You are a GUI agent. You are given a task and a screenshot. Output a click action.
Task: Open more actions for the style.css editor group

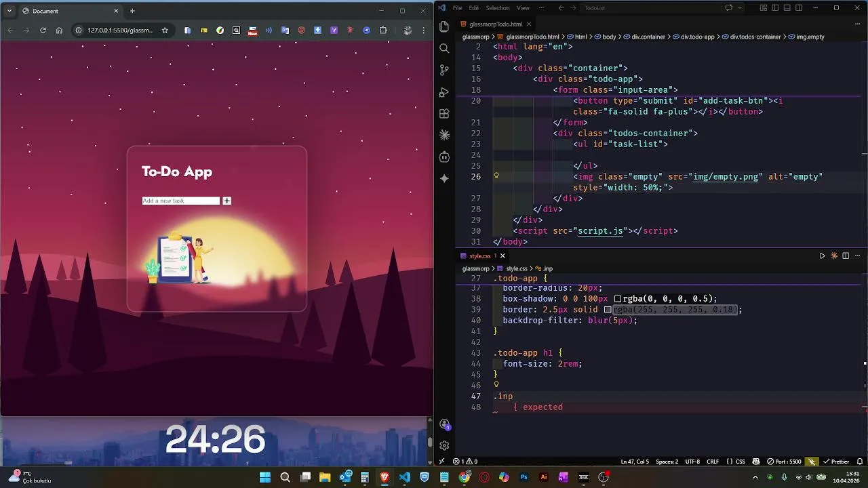coord(857,256)
